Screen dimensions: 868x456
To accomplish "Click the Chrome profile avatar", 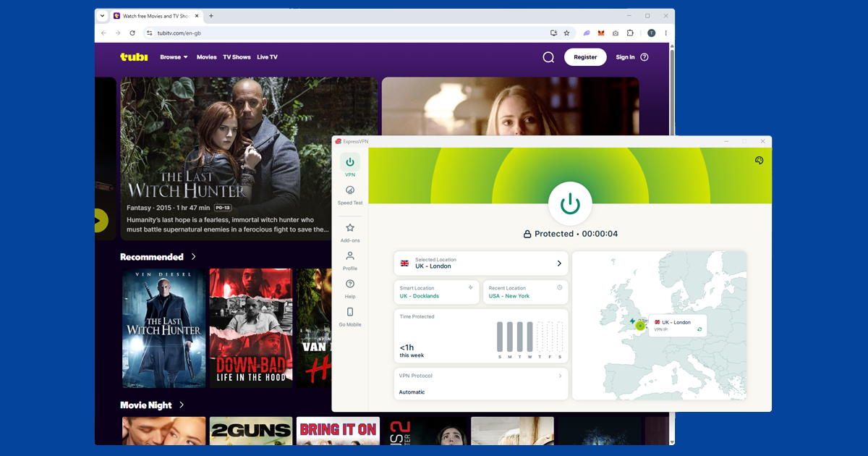I will click(651, 33).
